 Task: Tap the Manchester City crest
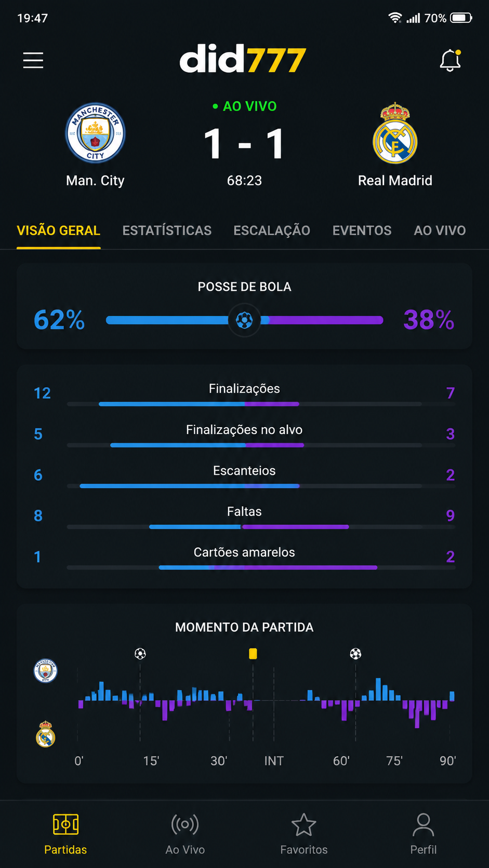(95, 133)
